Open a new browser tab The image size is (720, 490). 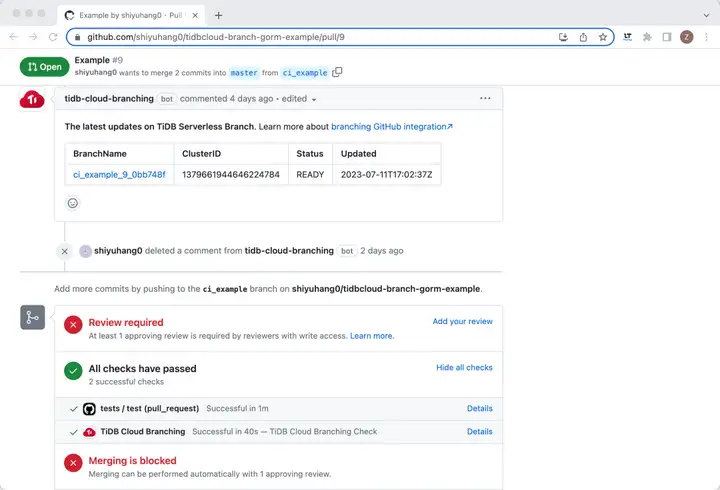click(219, 15)
